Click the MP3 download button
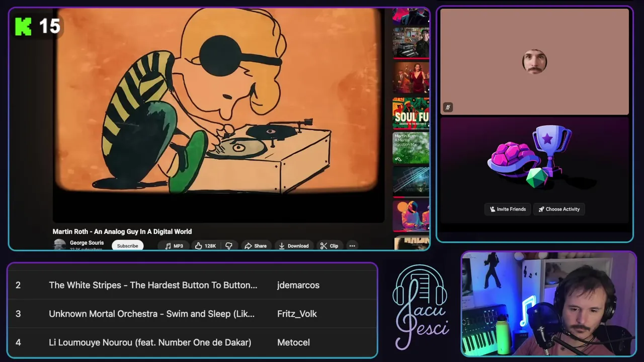 click(x=174, y=246)
